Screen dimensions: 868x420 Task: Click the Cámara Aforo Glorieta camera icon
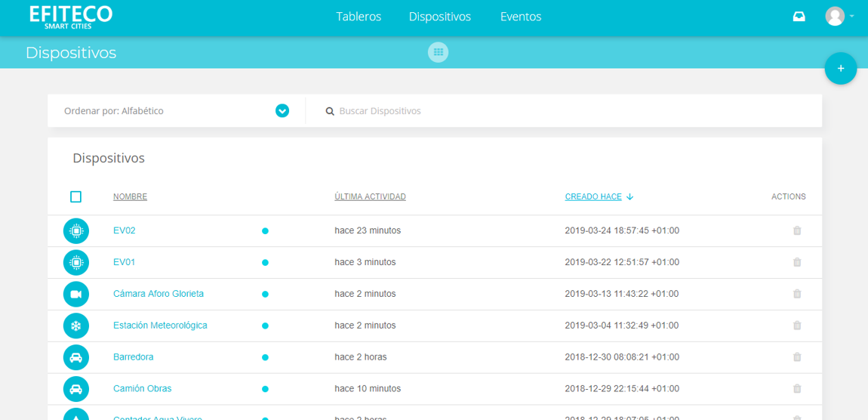[75, 294]
